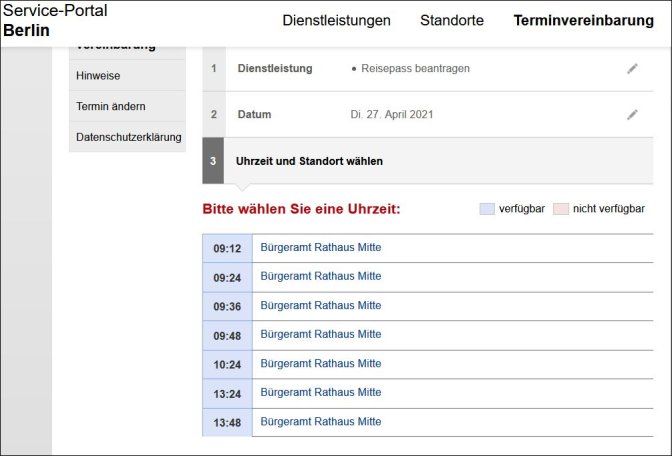This screenshot has width=672, height=456.
Task: Expand step 3 Uhrzeit und Standort wählen
Action: 428,161
